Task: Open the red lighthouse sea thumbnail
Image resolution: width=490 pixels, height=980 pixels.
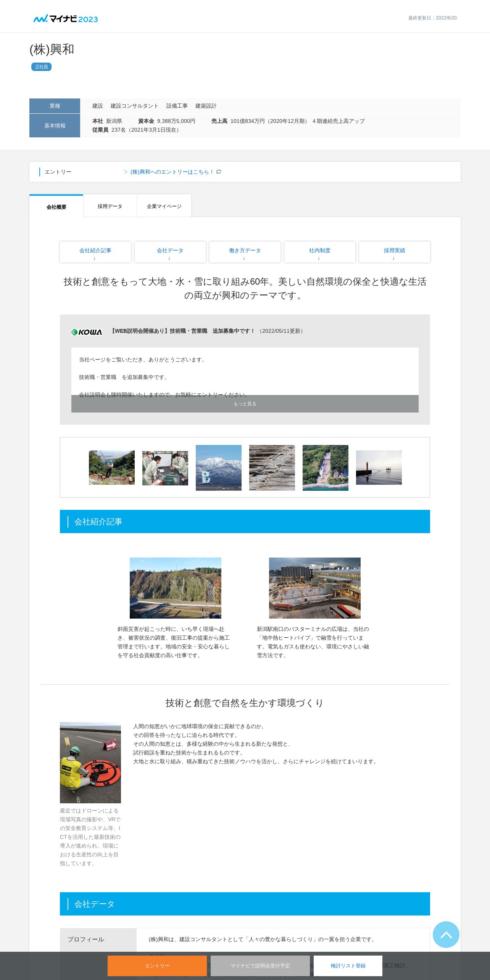Action: pos(379,467)
